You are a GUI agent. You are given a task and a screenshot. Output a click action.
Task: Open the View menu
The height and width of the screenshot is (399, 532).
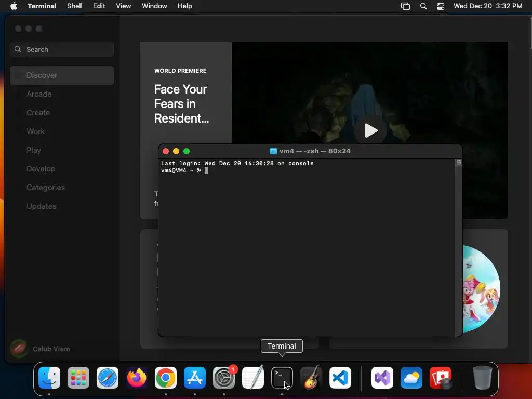tap(124, 6)
